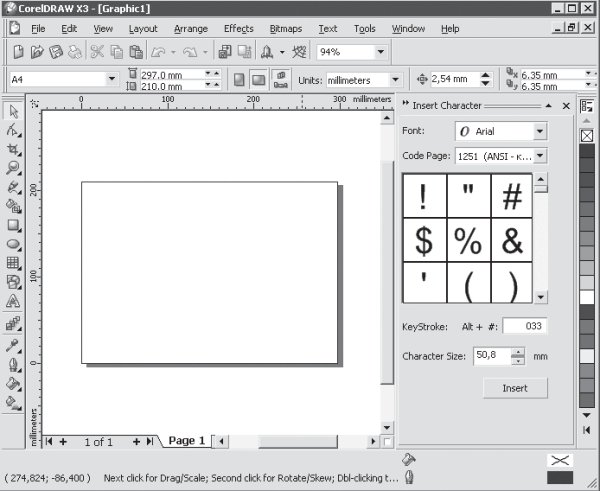Open the Effects menu

pyautogui.click(x=238, y=29)
